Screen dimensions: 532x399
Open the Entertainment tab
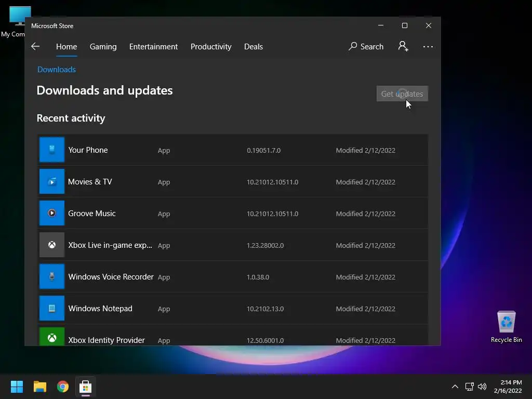153,46
